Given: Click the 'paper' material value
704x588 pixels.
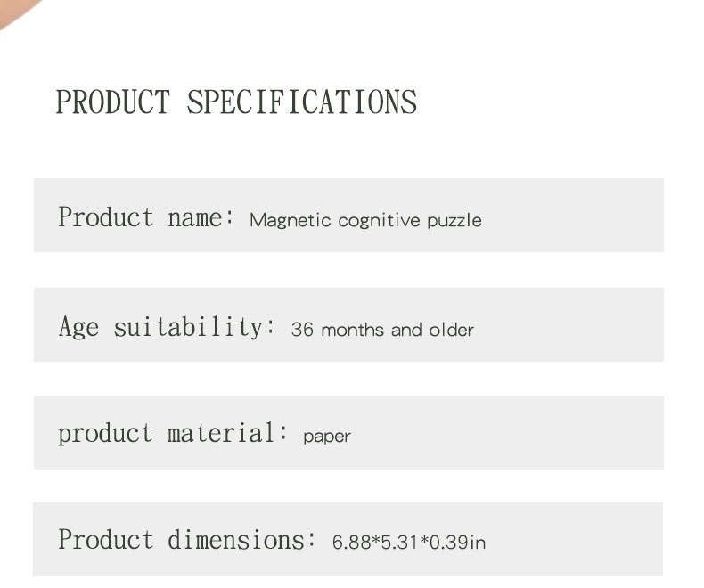Looking at the screenshot, I should pyautogui.click(x=327, y=437).
